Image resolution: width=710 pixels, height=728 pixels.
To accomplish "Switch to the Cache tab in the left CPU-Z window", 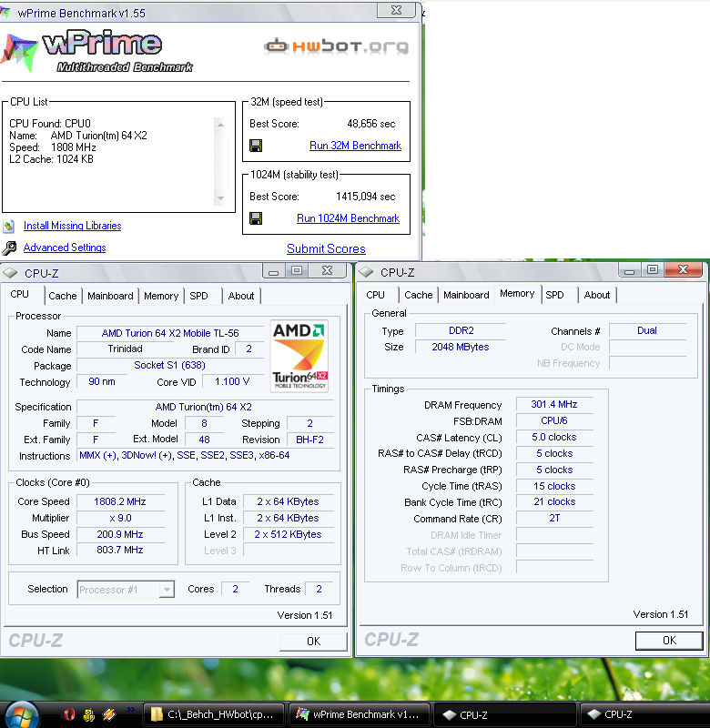I will click(x=63, y=296).
